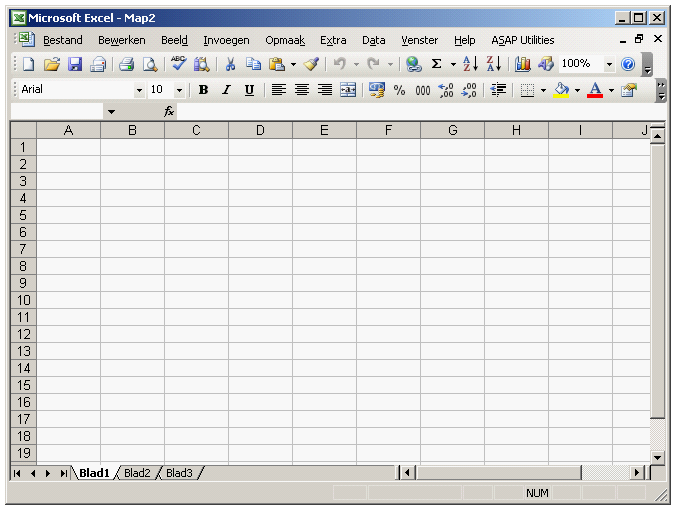Open the ASAP Utilities menu

[523, 40]
